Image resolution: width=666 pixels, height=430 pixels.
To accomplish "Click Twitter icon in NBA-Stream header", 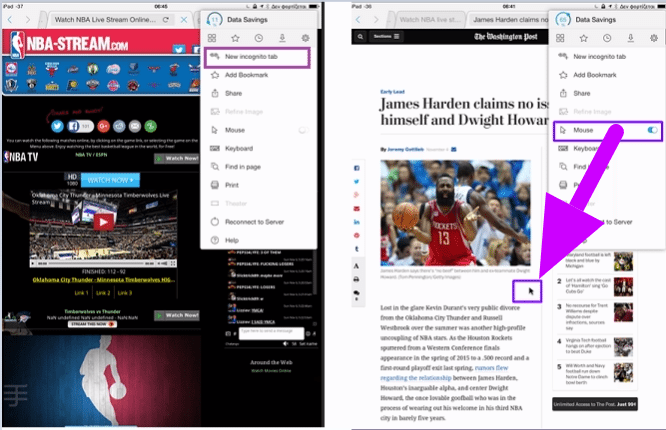I will [x=179, y=50].
